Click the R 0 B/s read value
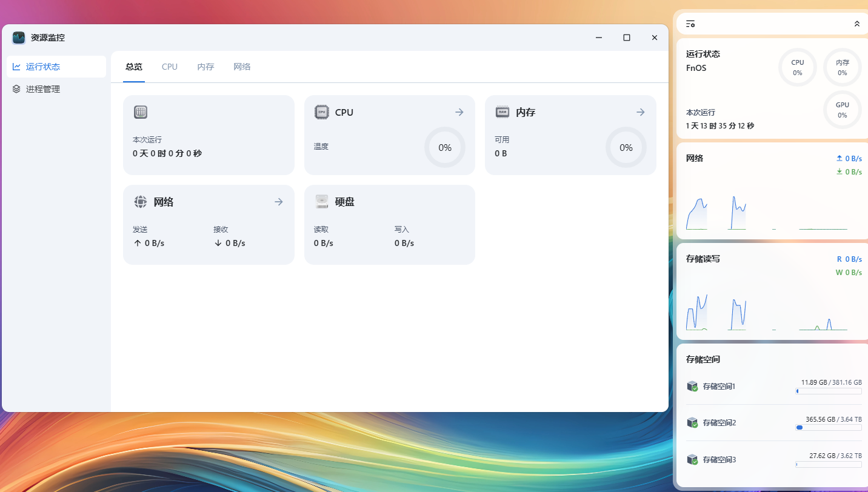Screen dimensions: 868x492 (x=849, y=259)
